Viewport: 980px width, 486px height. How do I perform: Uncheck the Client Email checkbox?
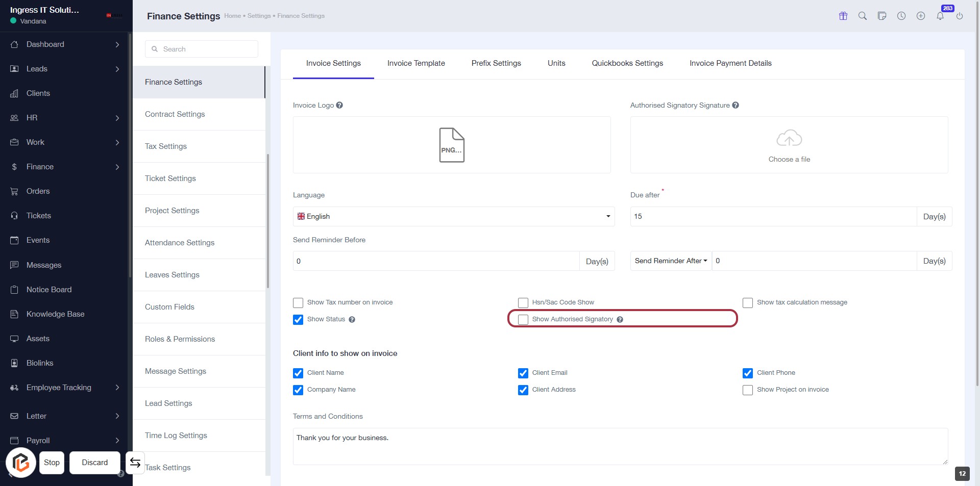[523, 373]
